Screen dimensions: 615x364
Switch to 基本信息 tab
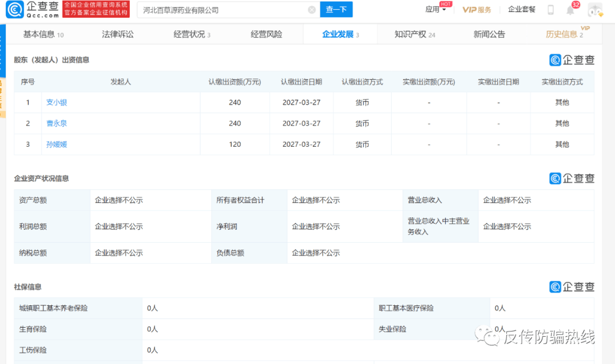coord(43,35)
